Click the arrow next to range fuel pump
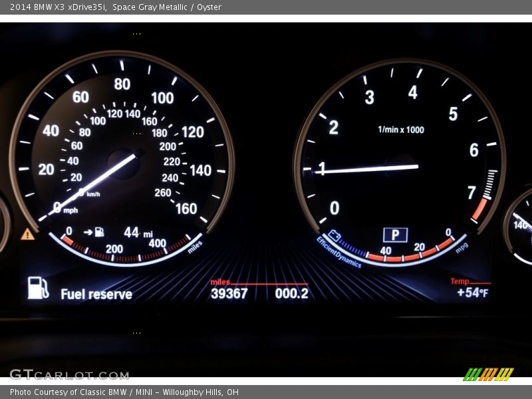 [88, 232]
